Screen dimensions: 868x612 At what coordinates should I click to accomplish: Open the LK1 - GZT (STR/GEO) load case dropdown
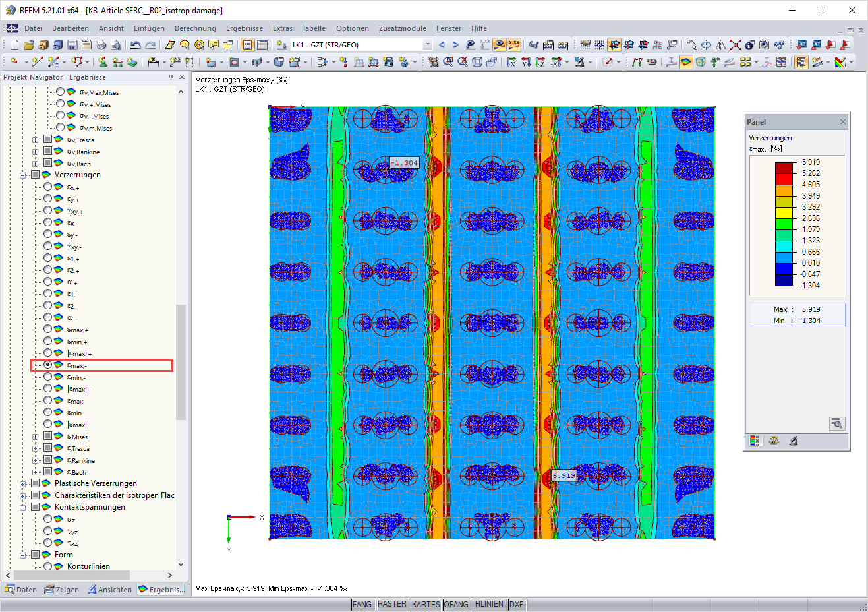(428, 45)
